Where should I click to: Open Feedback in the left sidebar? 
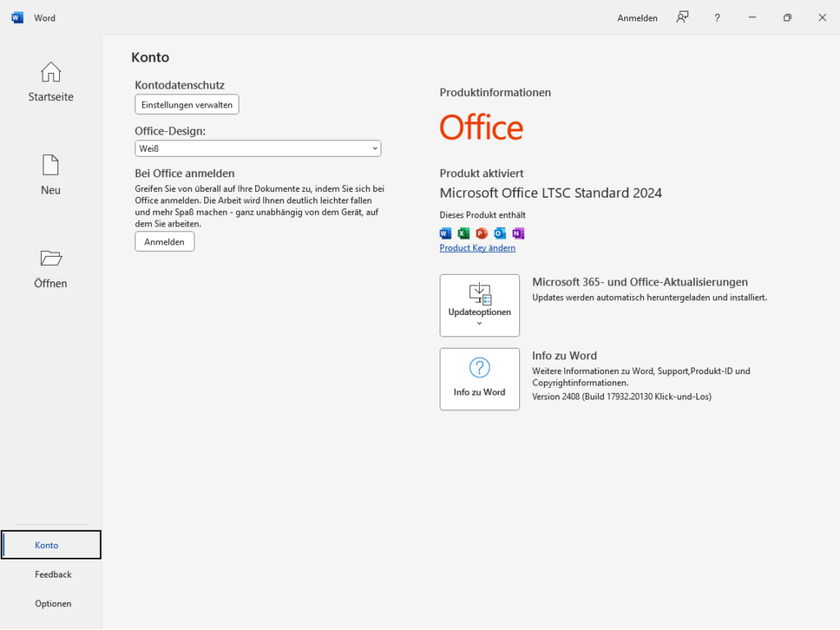click(x=52, y=574)
